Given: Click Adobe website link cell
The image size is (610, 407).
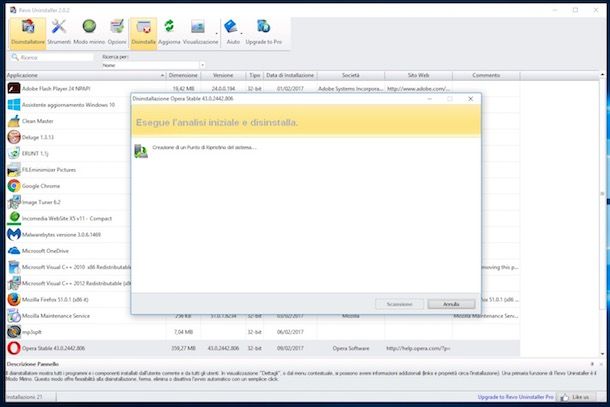Looking at the screenshot, I should [418, 89].
